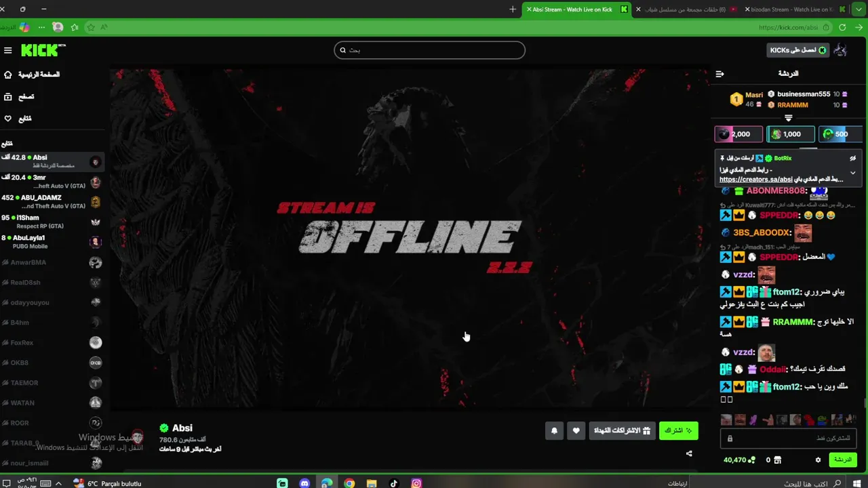Click the gift subscriptions button
The image size is (868, 488).
pos(622,430)
